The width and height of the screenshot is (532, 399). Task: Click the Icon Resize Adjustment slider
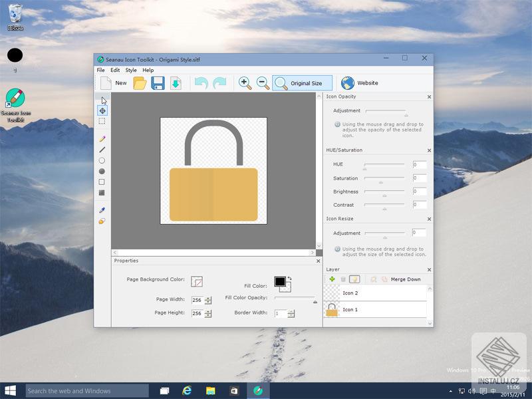(385, 235)
